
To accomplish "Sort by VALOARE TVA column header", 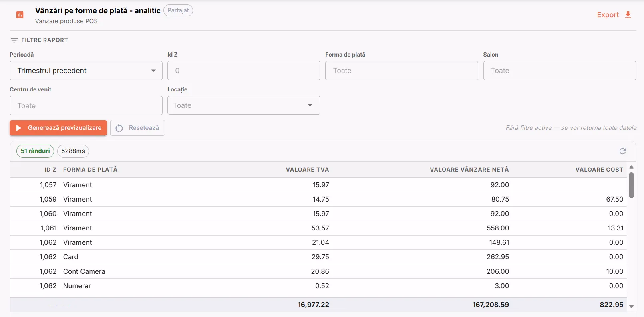I will pos(308,170).
